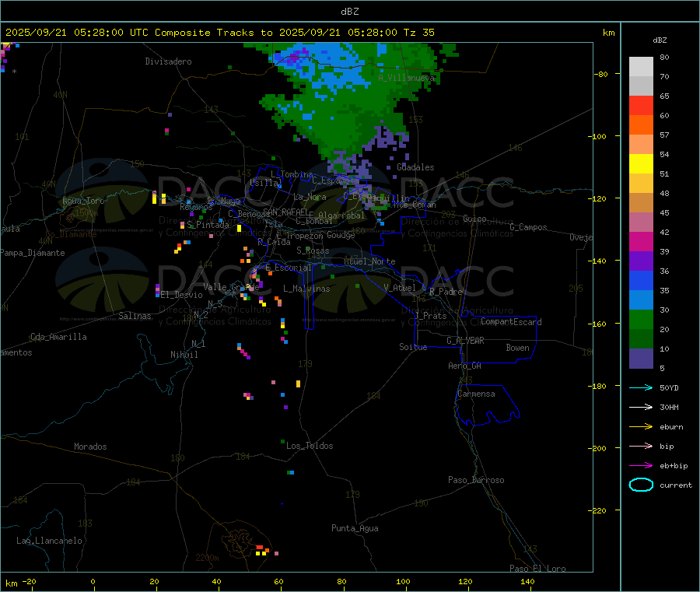
Task: Click the 'Composite Tracks to' header text
Action: click(213, 33)
